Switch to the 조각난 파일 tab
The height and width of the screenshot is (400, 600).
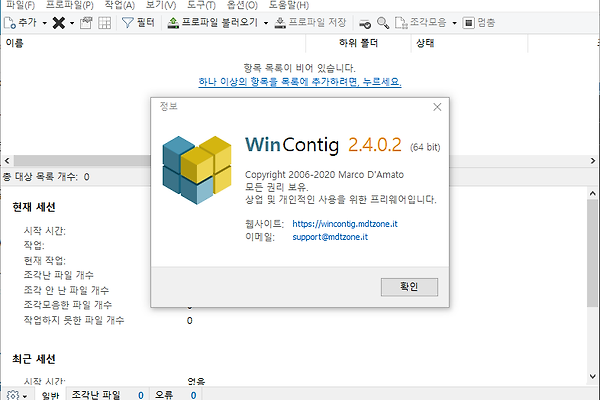point(108,395)
